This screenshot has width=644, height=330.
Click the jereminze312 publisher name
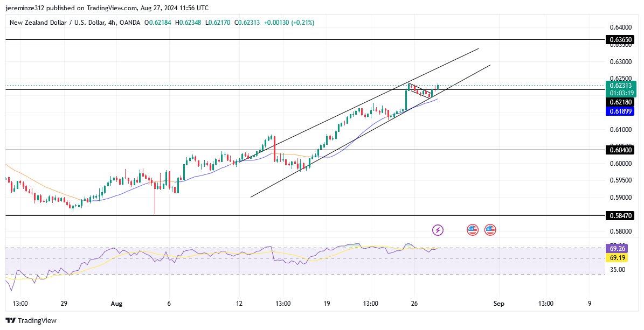coord(25,8)
